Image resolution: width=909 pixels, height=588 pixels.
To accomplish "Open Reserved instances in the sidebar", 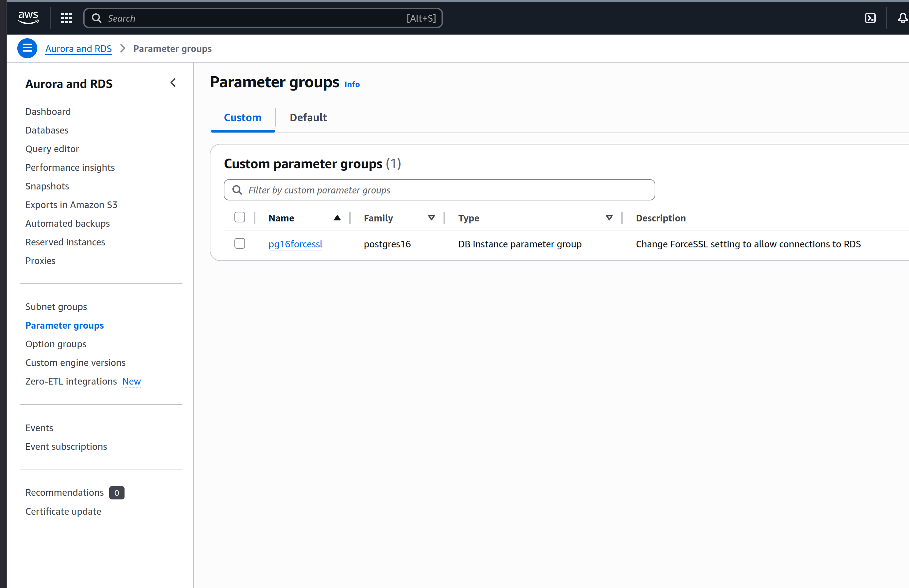I will (x=65, y=242).
